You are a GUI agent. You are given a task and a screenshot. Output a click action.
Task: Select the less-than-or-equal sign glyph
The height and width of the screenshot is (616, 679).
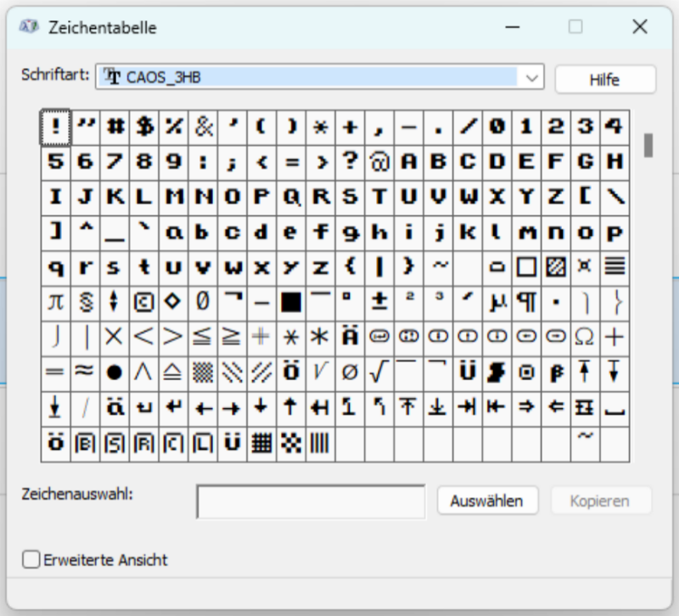pyautogui.click(x=202, y=337)
